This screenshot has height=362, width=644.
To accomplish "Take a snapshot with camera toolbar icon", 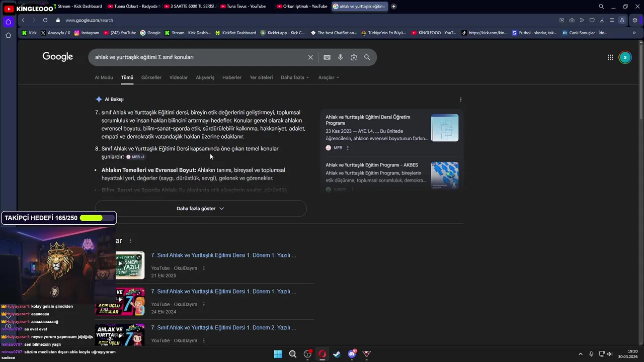I will click(x=572, y=20).
